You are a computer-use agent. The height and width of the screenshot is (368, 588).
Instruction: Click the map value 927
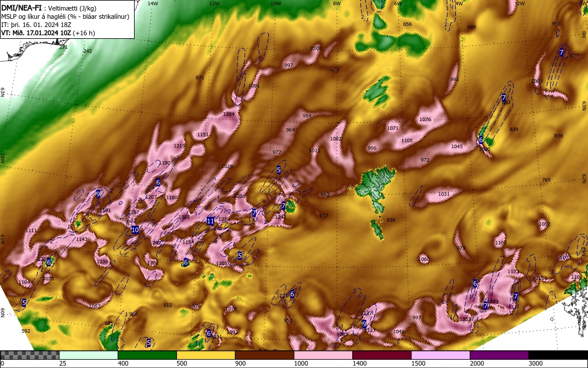574,56
